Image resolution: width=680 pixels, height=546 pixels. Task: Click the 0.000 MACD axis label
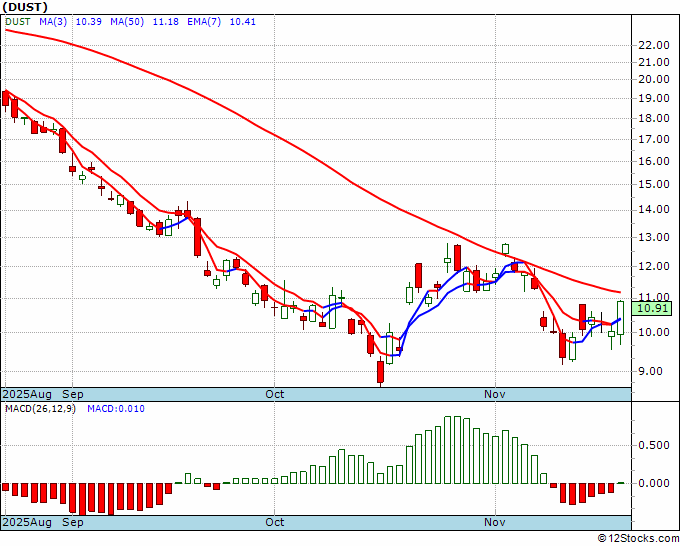[x=654, y=483]
